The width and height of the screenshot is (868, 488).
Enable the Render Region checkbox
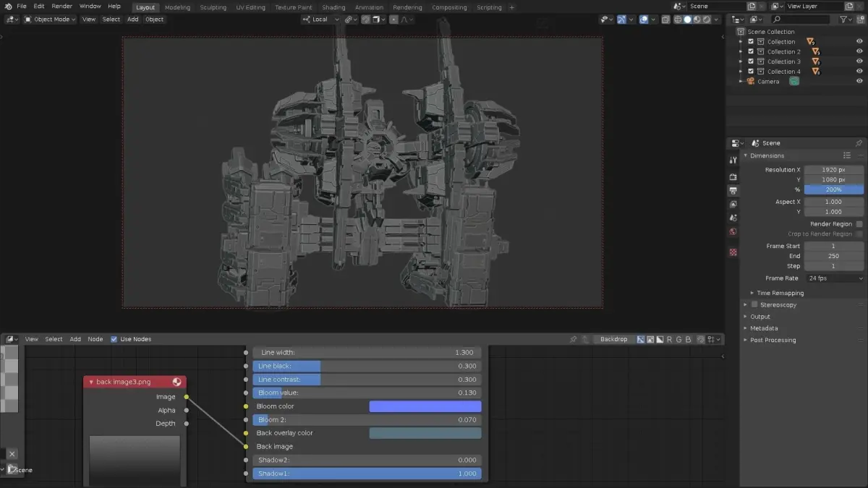pos(859,224)
